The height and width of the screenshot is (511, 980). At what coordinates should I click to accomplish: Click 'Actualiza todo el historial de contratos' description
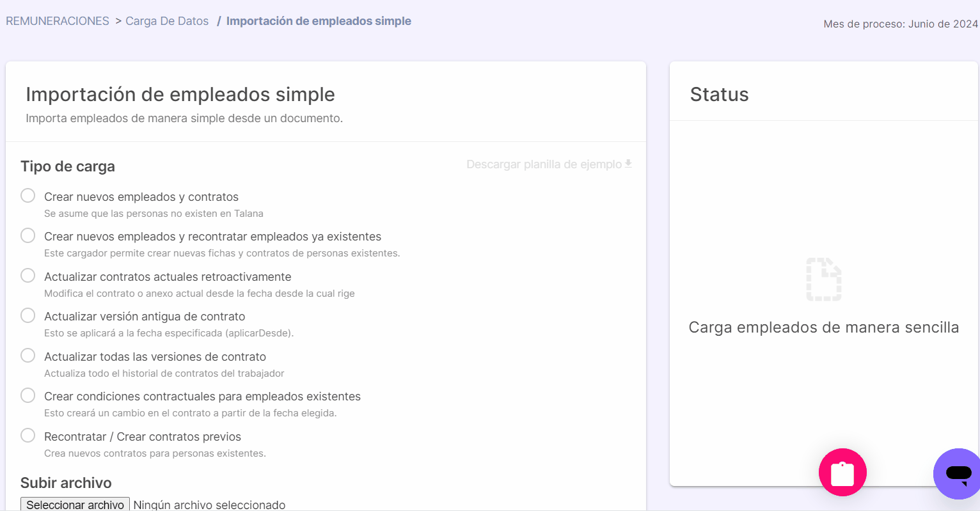pos(164,373)
